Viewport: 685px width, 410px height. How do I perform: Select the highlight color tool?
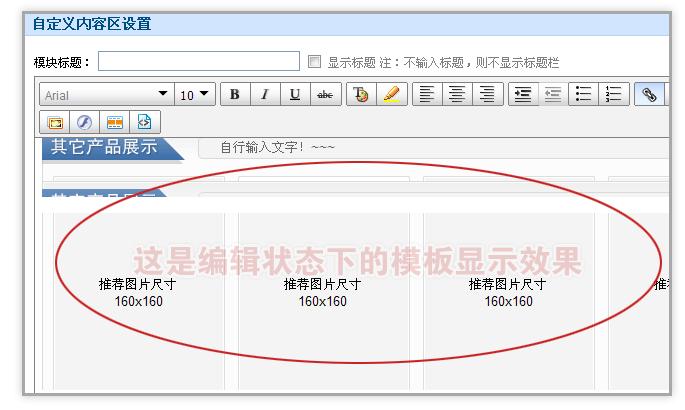click(391, 95)
